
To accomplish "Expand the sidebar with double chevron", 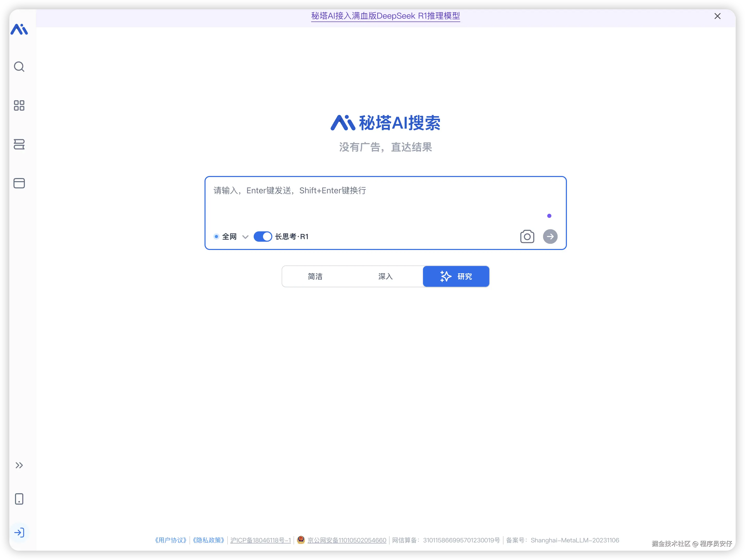I will pos(19,465).
